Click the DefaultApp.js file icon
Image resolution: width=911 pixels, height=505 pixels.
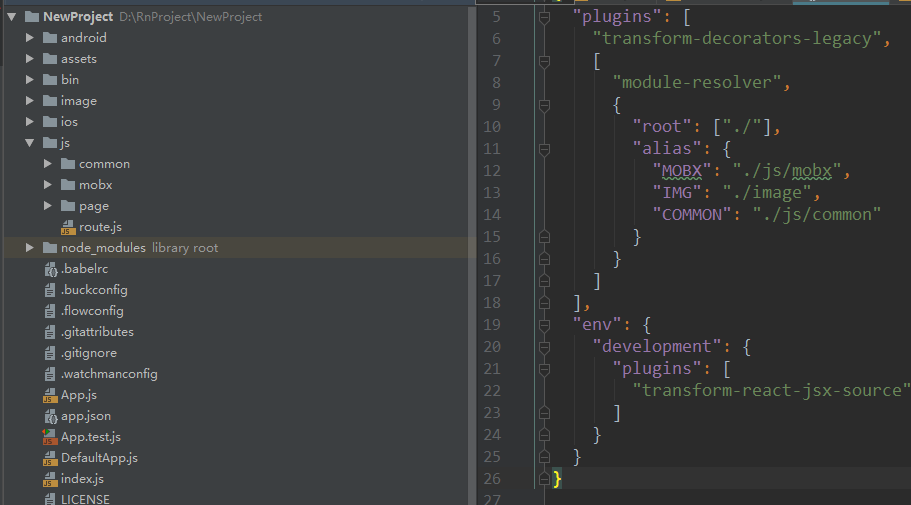tap(50, 458)
